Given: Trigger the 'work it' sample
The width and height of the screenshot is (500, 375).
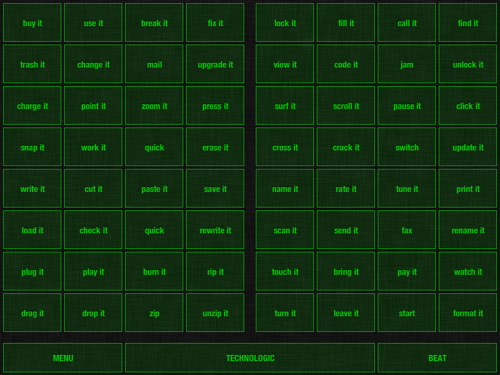Looking at the screenshot, I should point(93,147).
